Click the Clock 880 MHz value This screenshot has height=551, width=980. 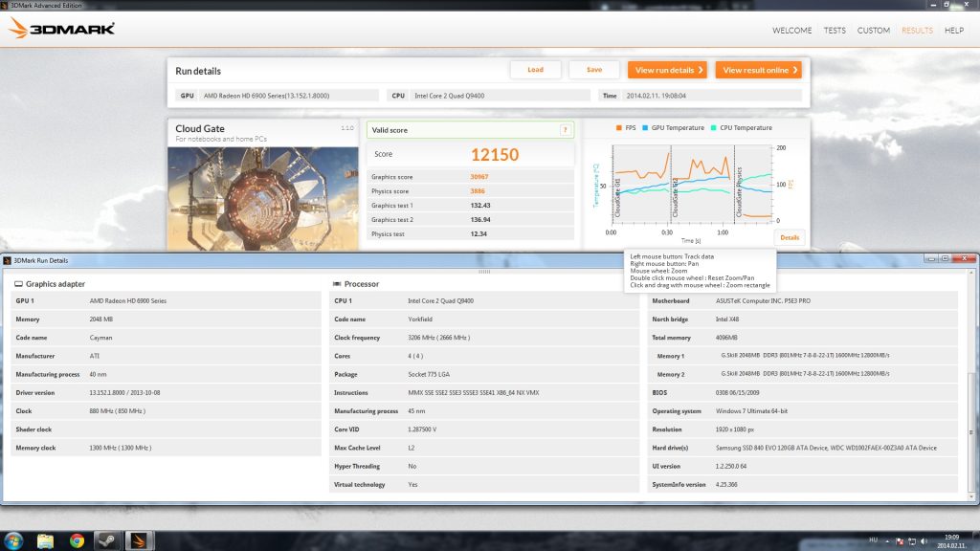pos(117,411)
